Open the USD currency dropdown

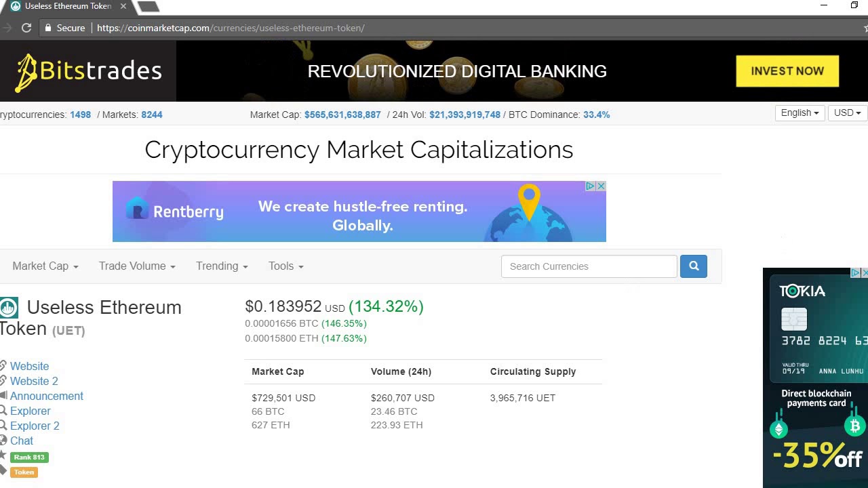(847, 113)
